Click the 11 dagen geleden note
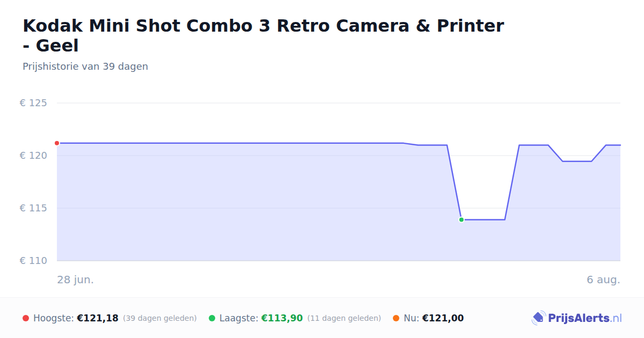The image size is (644, 338). click(x=344, y=318)
